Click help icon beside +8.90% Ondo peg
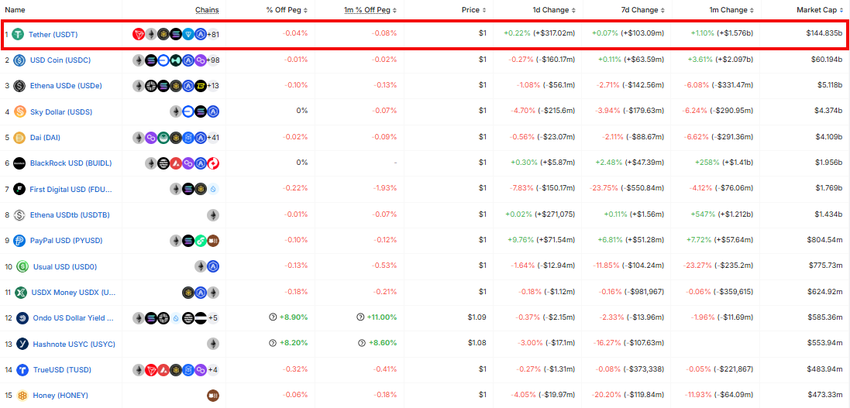Viewport: 850px width, 408px height. (273, 317)
